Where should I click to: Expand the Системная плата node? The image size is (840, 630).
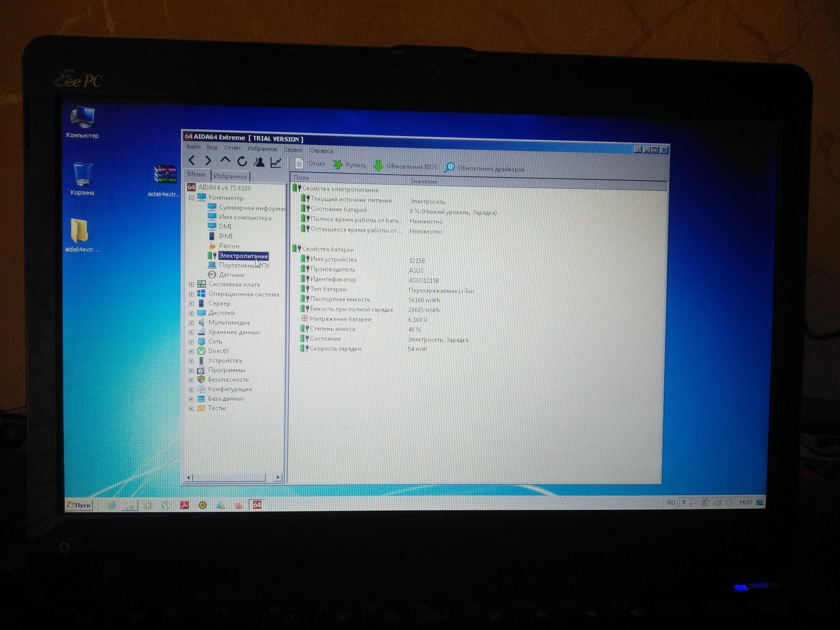pyautogui.click(x=191, y=284)
